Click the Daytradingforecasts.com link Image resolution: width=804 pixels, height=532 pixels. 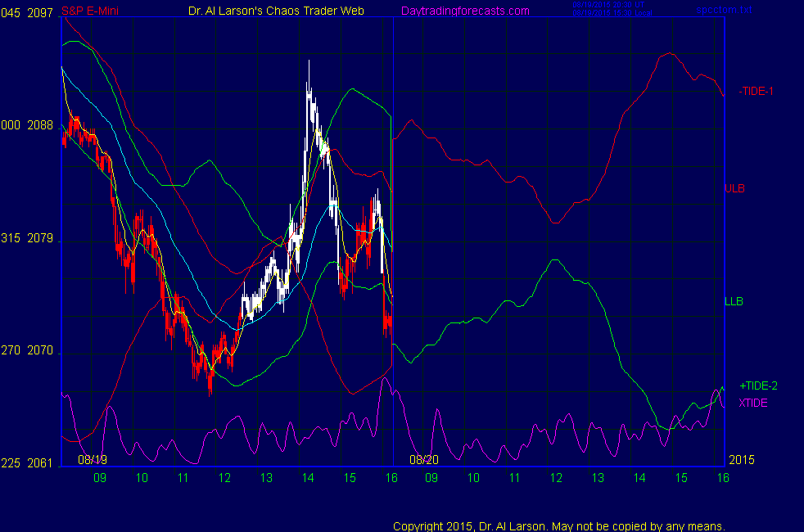tap(464, 11)
